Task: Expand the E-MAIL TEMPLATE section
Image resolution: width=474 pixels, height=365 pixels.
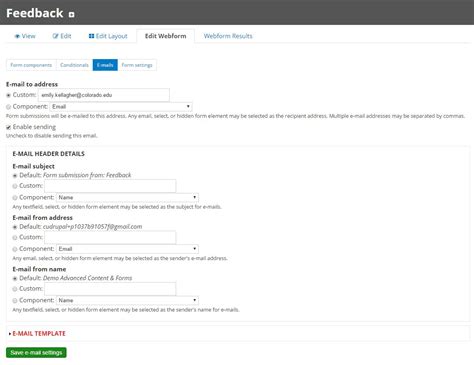Action: pyautogui.click(x=39, y=333)
